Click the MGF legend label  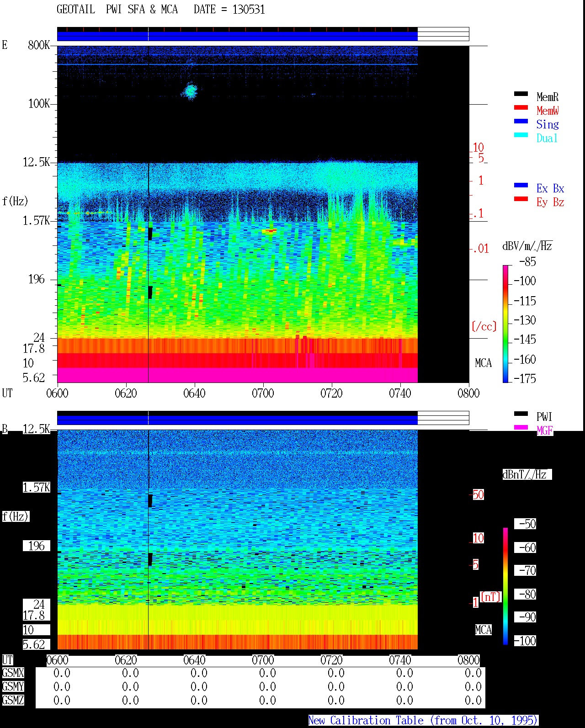tap(545, 430)
